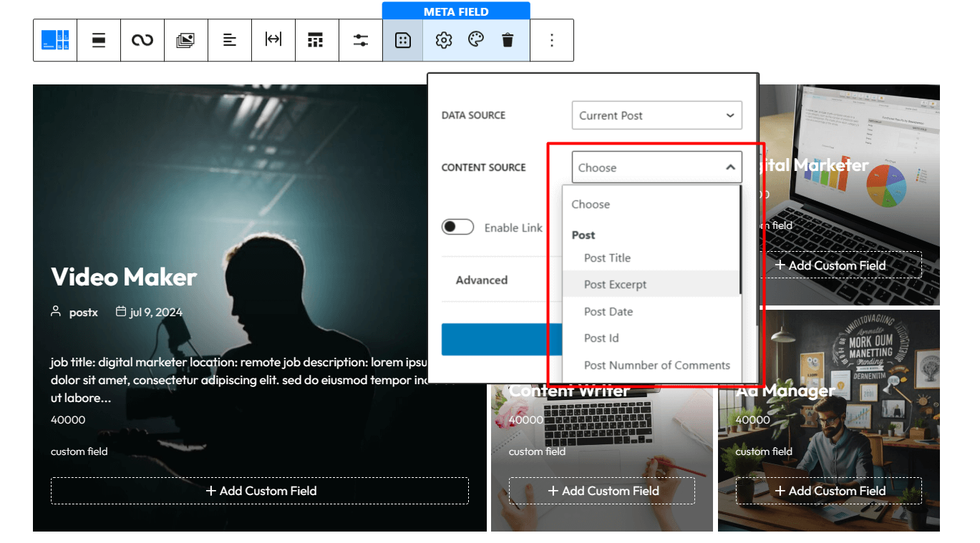Image resolution: width=980 pixels, height=543 pixels.
Task: Click the width adjustment icon
Action: tap(273, 39)
